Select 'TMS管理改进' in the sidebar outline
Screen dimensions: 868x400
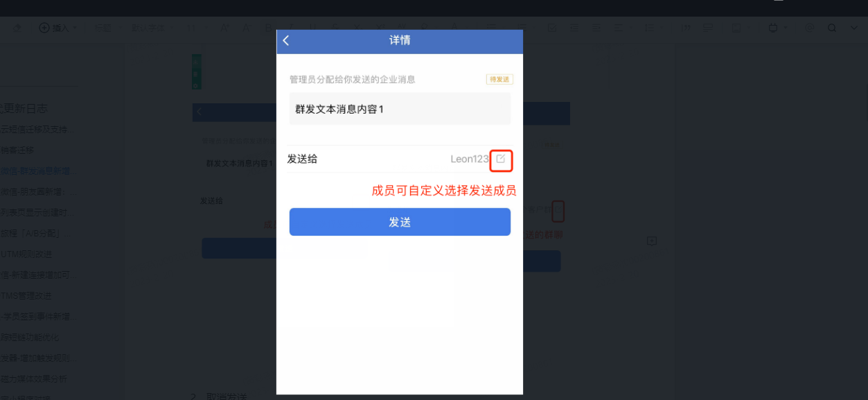[x=26, y=295]
